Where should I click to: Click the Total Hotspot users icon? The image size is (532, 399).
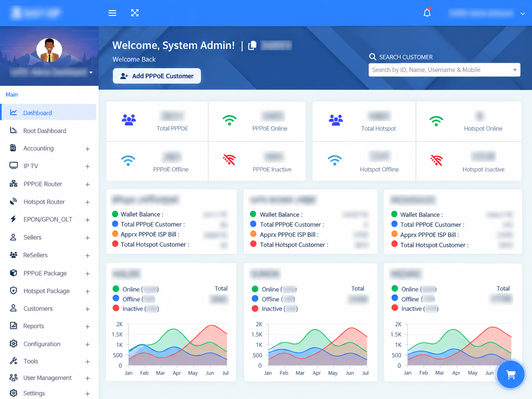(336, 120)
